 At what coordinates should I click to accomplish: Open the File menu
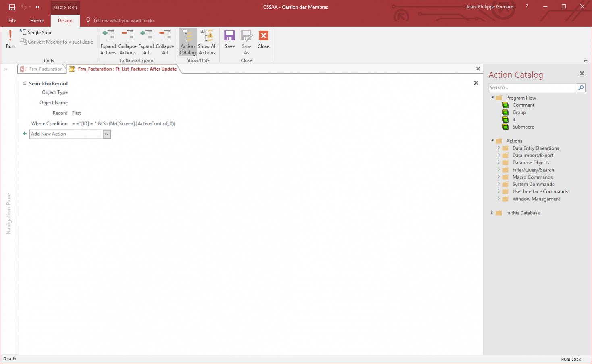(x=12, y=20)
